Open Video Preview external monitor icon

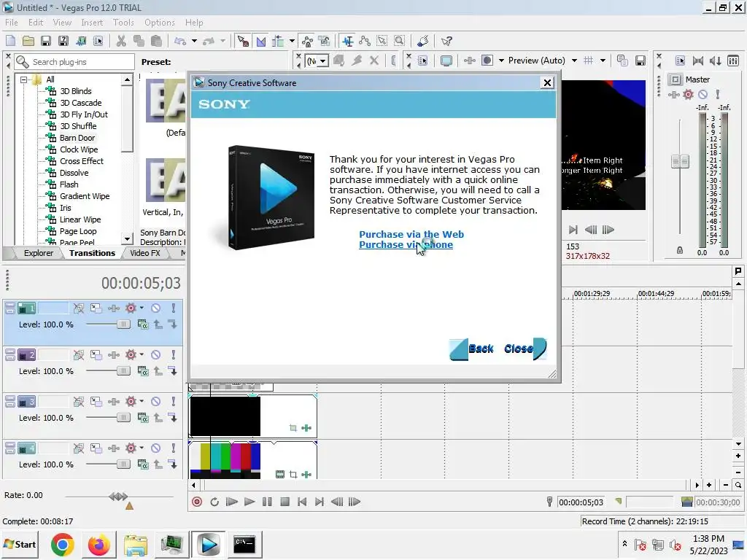tap(446, 61)
